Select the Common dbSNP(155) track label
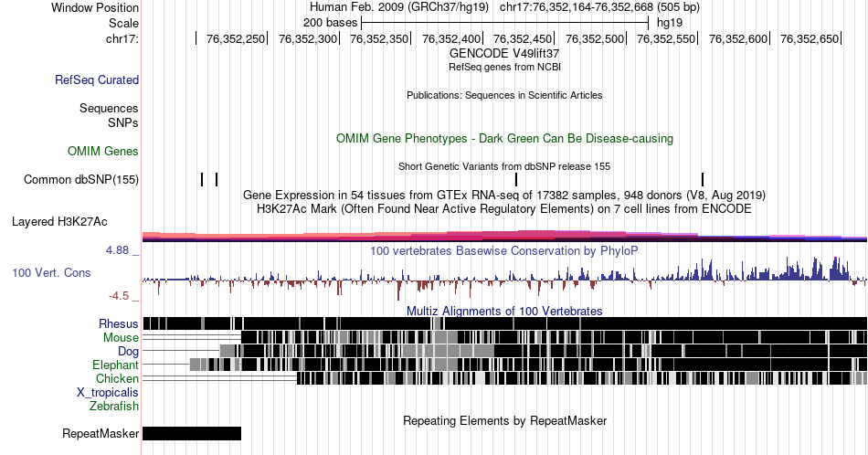Screen dimensions: 868x455 tap(81, 179)
